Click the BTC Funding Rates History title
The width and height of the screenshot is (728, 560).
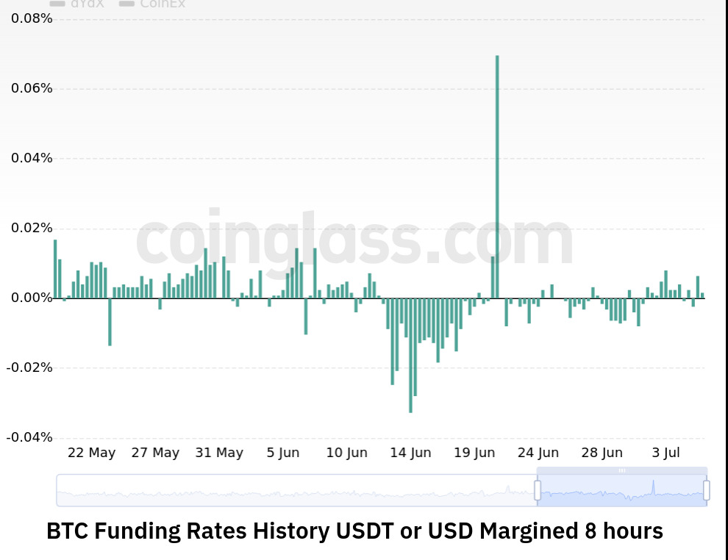tap(354, 530)
